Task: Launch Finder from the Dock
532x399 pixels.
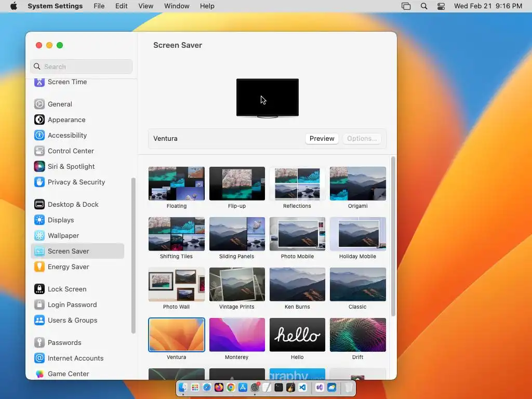Action: [183, 388]
